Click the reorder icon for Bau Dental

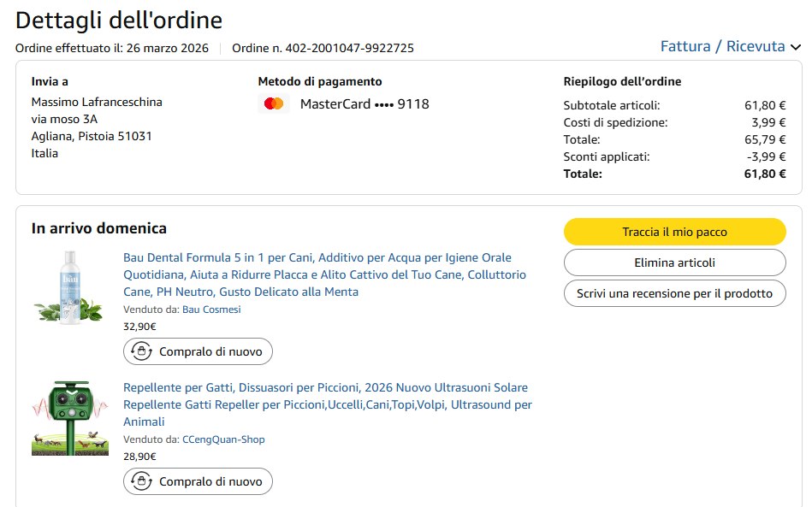click(x=141, y=351)
